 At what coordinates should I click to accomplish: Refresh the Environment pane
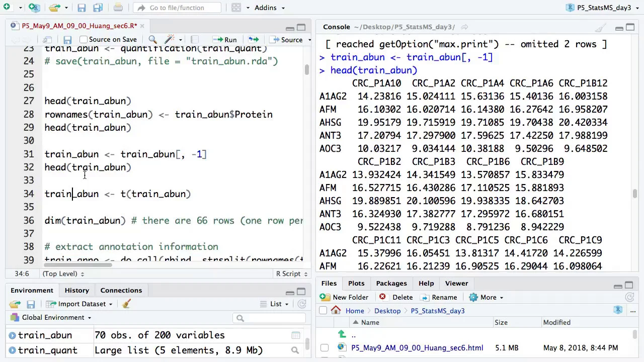(302, 304)
